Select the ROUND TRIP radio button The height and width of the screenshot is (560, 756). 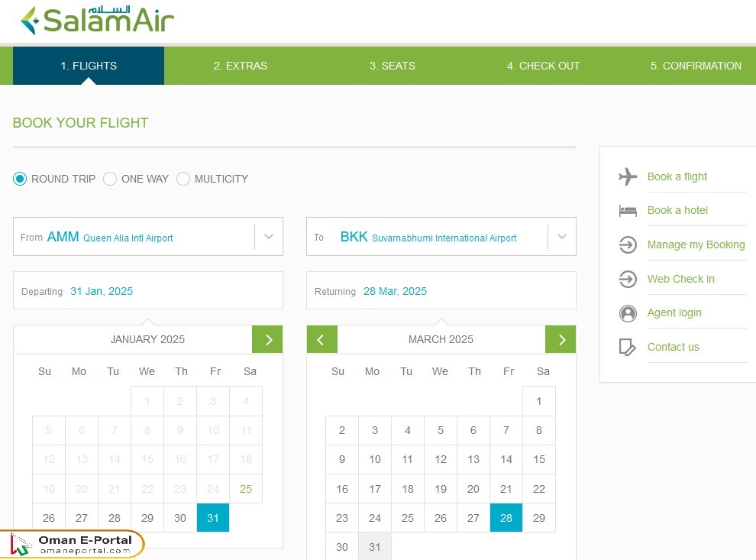(20, 178)
